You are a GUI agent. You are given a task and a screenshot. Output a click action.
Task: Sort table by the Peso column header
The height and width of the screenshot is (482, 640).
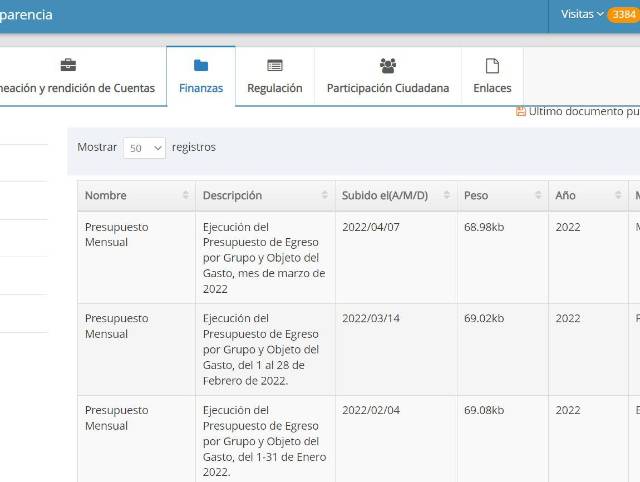(x=476, y=195)
